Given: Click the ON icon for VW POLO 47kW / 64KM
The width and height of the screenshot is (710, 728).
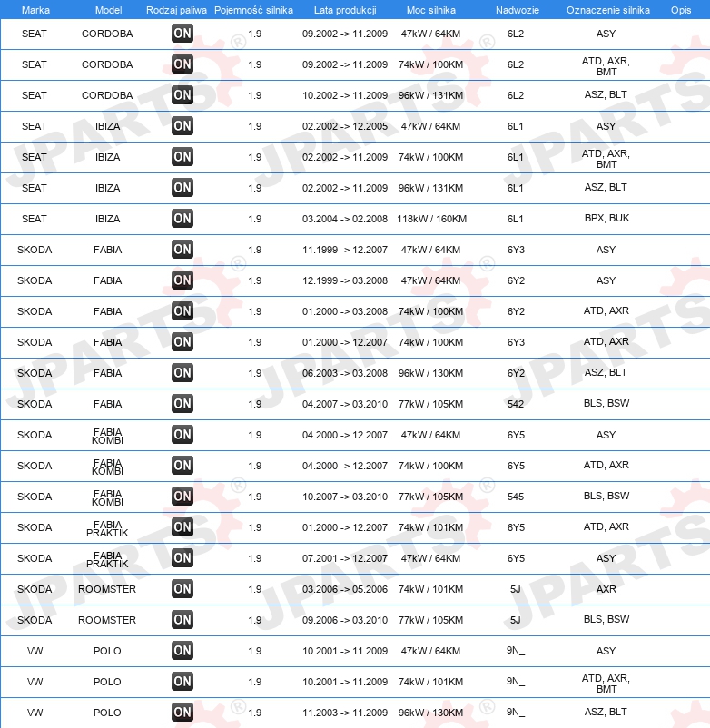Looking at the screenshot, I should 182,651.
